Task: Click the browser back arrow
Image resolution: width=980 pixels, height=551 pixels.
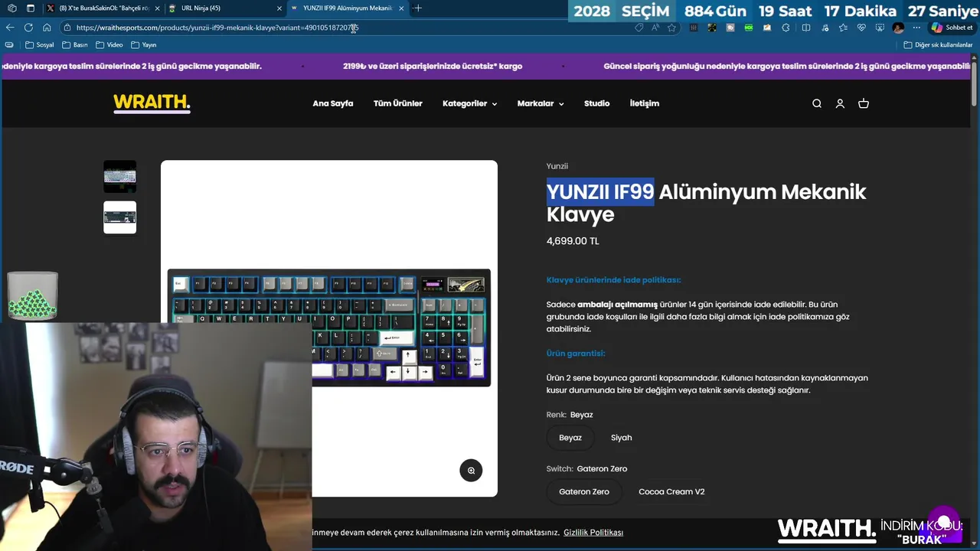Action: (10, 28)
